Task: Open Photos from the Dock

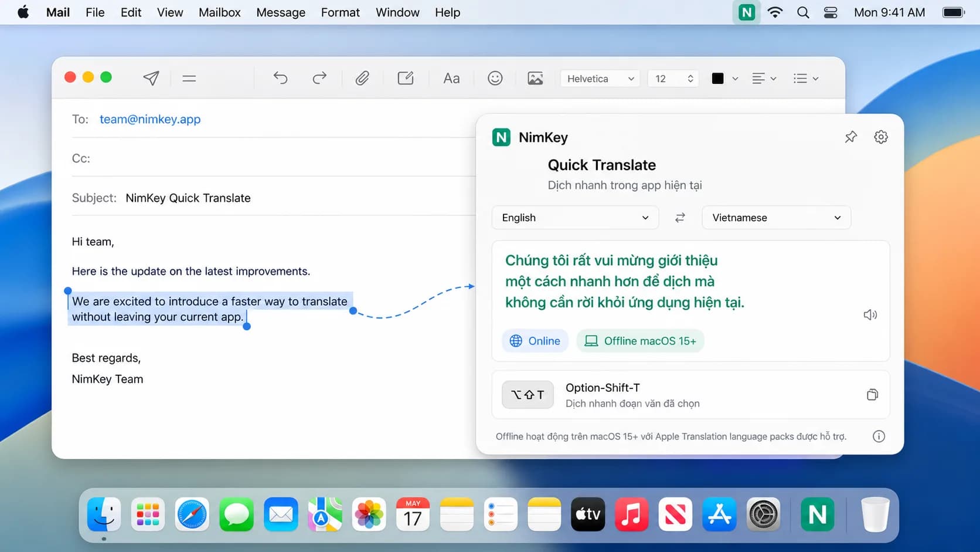Action: 369,514
